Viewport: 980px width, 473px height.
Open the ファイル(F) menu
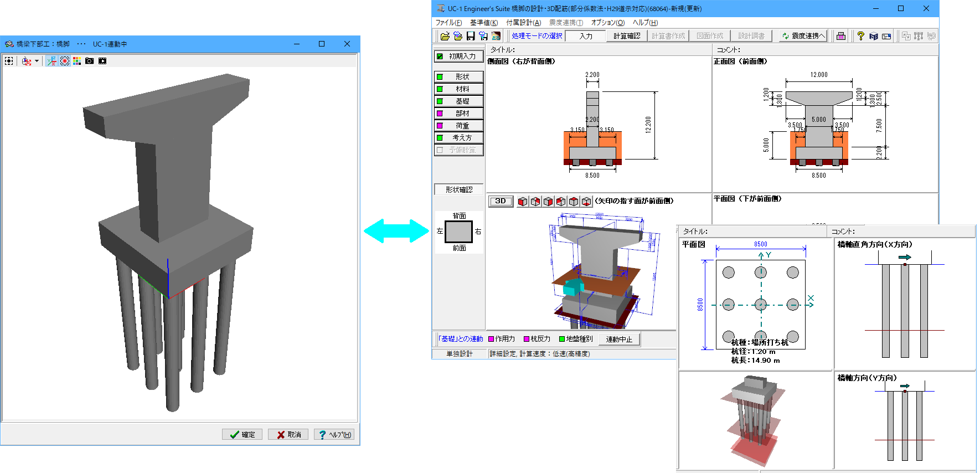(448, 23)
